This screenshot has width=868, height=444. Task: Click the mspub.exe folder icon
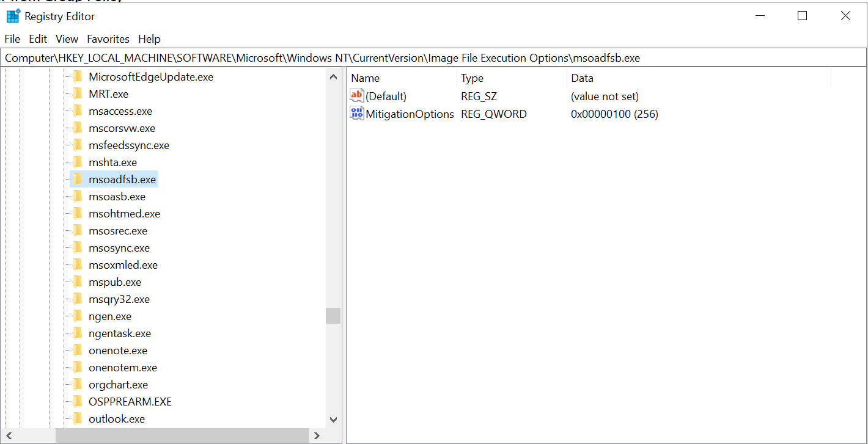(x=78, y=282)
